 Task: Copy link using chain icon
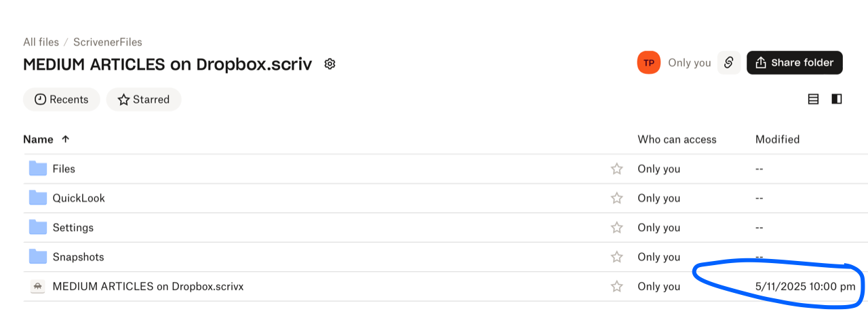(x=729, y=62)
